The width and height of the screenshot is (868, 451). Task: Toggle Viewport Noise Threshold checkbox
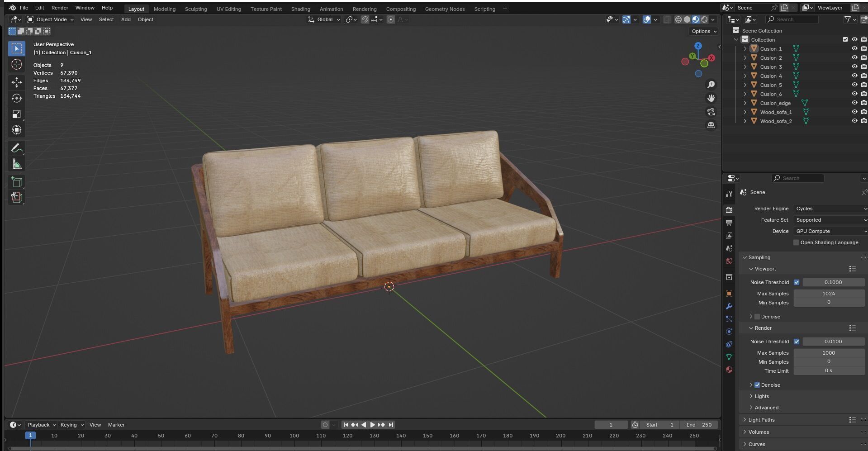coord(797,282)
